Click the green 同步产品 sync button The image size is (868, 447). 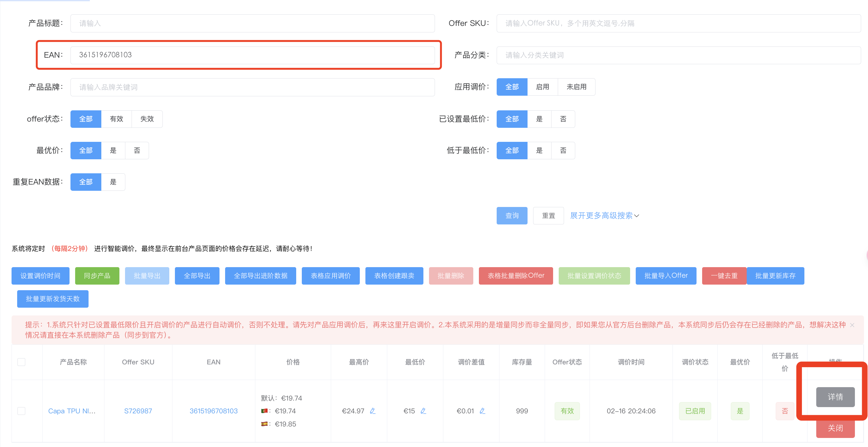click(97, 276)
